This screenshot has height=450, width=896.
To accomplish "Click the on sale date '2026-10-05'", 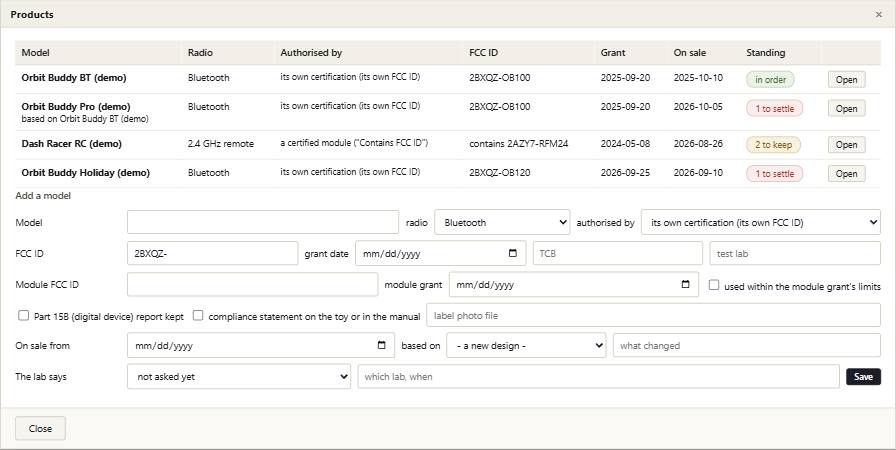I will (698, 106).
